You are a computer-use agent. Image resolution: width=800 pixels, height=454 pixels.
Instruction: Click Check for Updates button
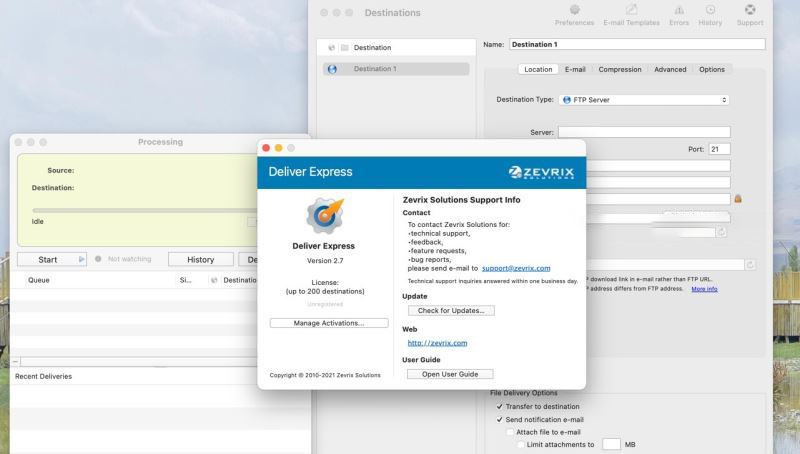[451, 310]
